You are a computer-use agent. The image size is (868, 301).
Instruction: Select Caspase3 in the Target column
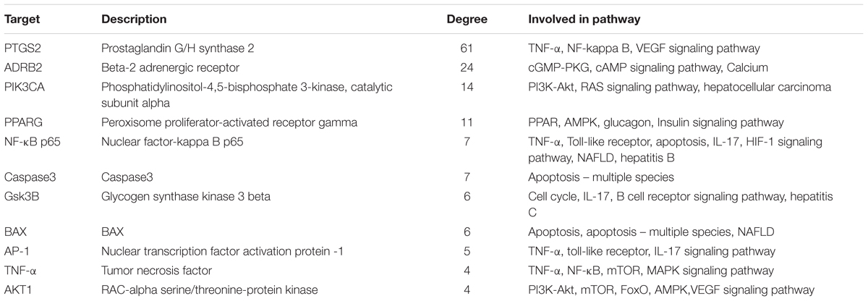point(26,178)
